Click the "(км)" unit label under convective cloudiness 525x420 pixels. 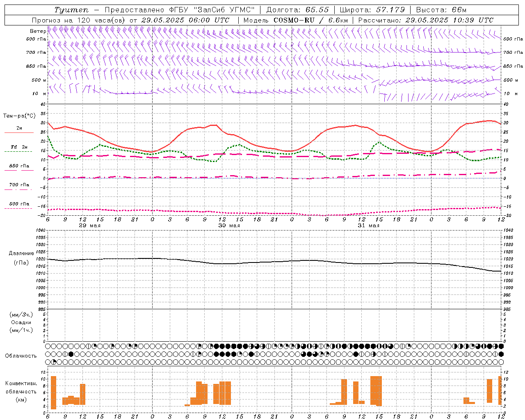(21, 399)
